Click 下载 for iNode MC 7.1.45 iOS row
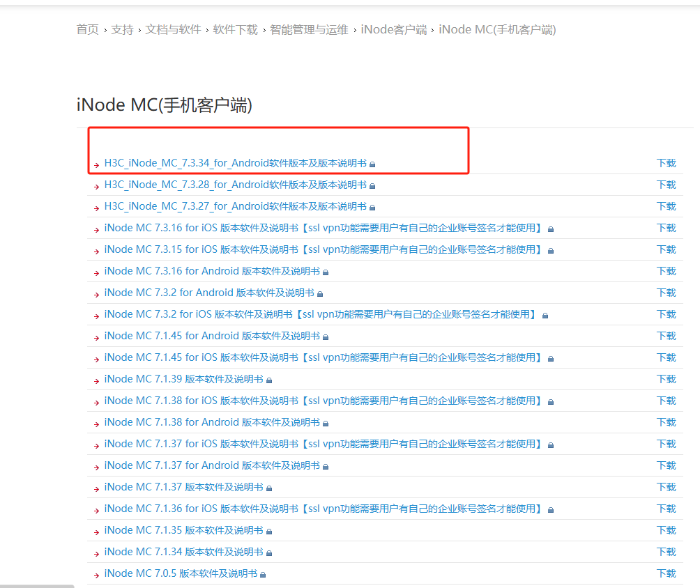This screenshot has width=700, height=588. tap(667, 357)
